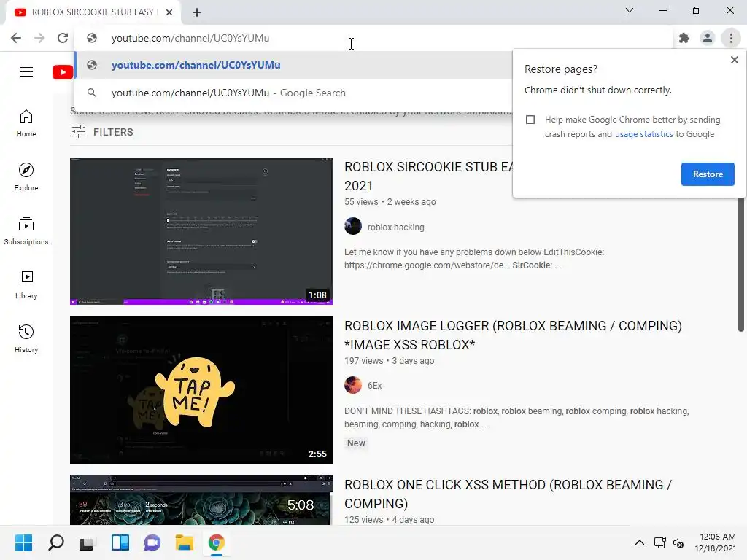The width and height of the screenshot is (747, 560).
Task: Click the '125 views • 4 days ago' text
Action: tap(390, 519)
